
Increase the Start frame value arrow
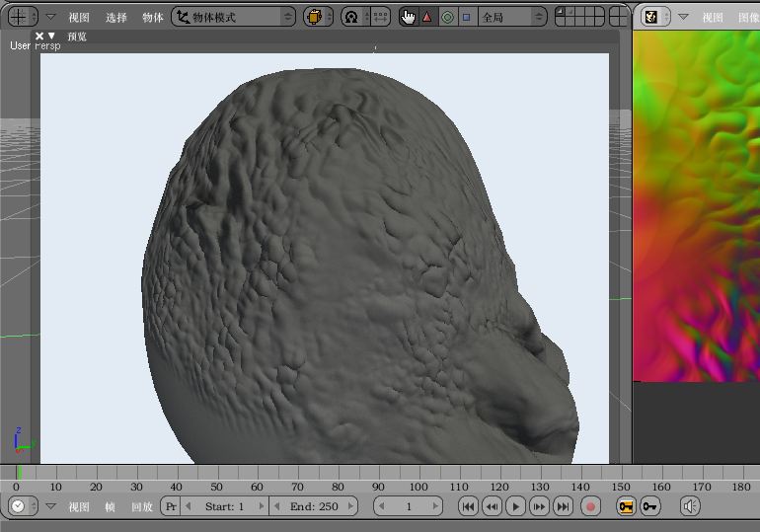pos(262,506)
